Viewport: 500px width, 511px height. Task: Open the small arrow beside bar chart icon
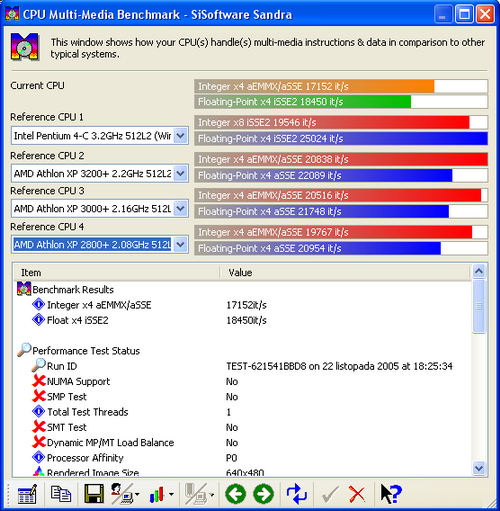coord(171,494)
